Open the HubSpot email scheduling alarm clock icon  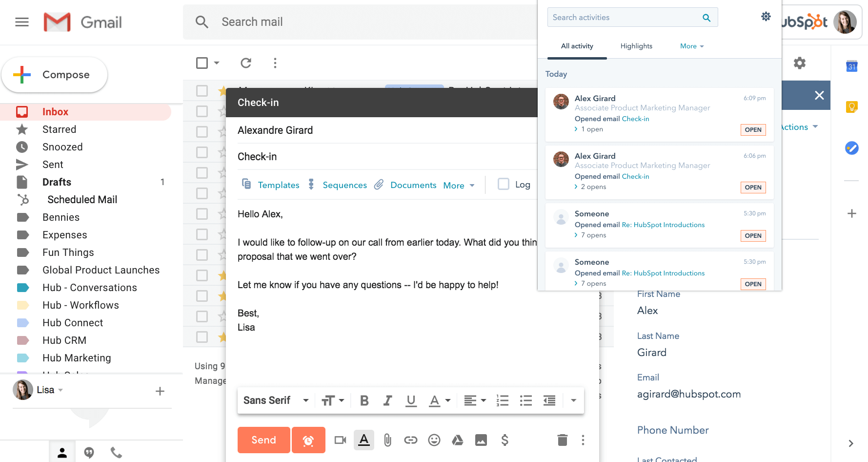tap(308, 440)
